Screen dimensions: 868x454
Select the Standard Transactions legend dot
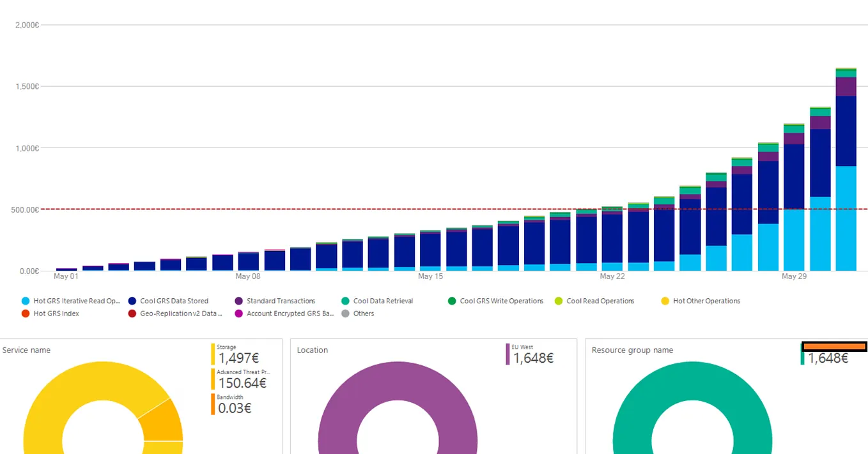click(x=238, y=301)
